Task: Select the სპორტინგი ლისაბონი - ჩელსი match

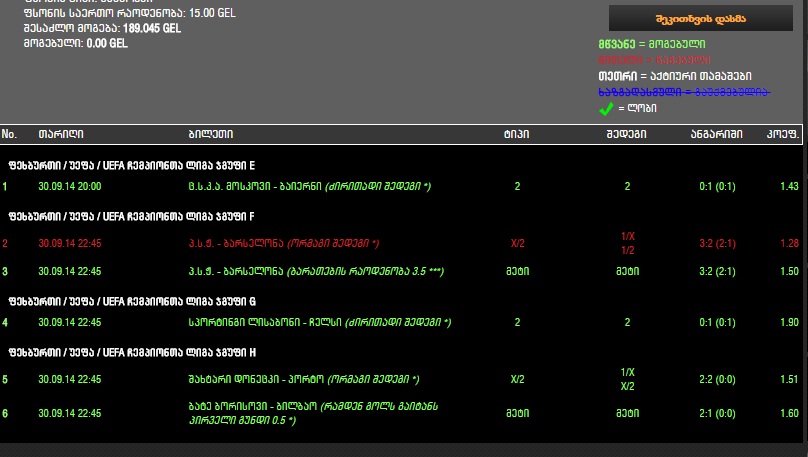Action: click(x=319, y=322)
